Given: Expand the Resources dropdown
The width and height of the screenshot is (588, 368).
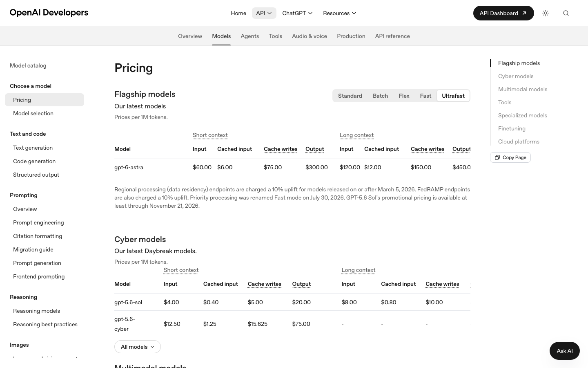Looking at the screenshot, I should pos(340,13).
